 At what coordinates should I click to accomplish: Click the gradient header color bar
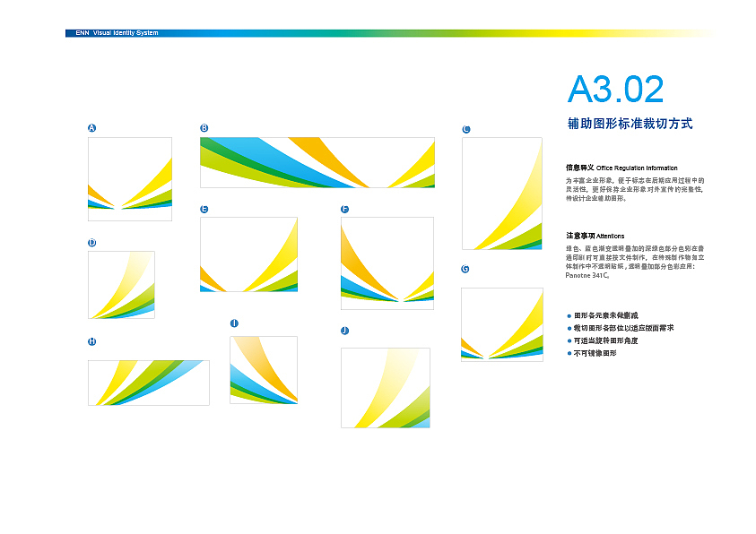389,33
